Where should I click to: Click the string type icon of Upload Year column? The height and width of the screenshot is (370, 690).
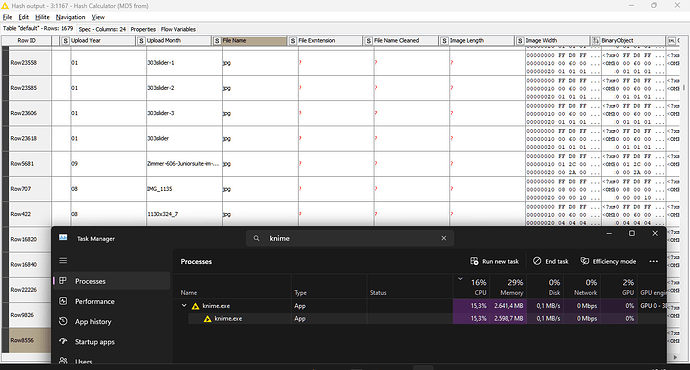[66, 41]
